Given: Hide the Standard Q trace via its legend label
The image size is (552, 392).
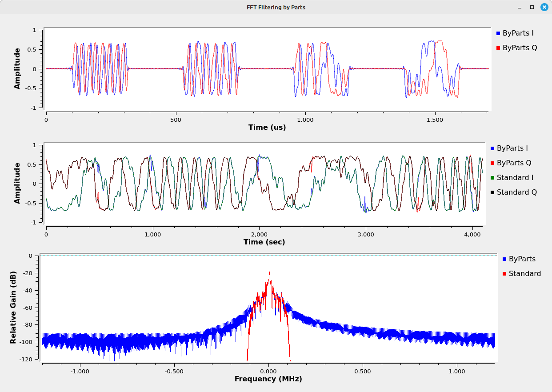Looking at the screenshot, I should coord(516,192).
